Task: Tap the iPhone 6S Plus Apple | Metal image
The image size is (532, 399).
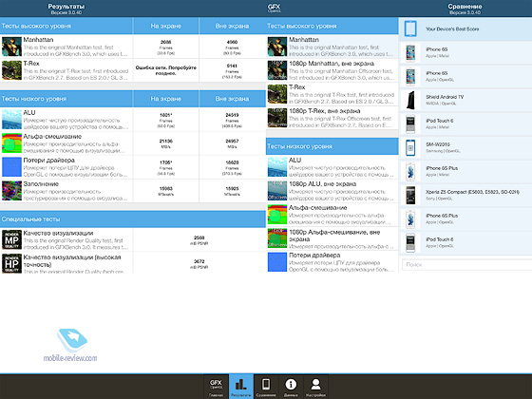Action: [410, 171]
